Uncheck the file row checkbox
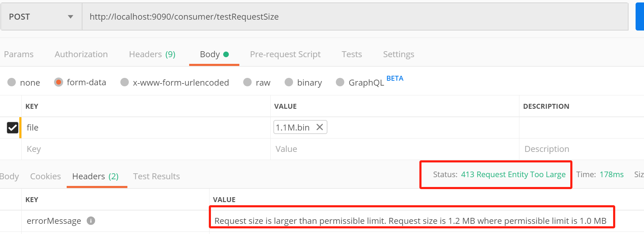Image resolution: width=644 pixels, height=234 pixels. coord(13,127)
